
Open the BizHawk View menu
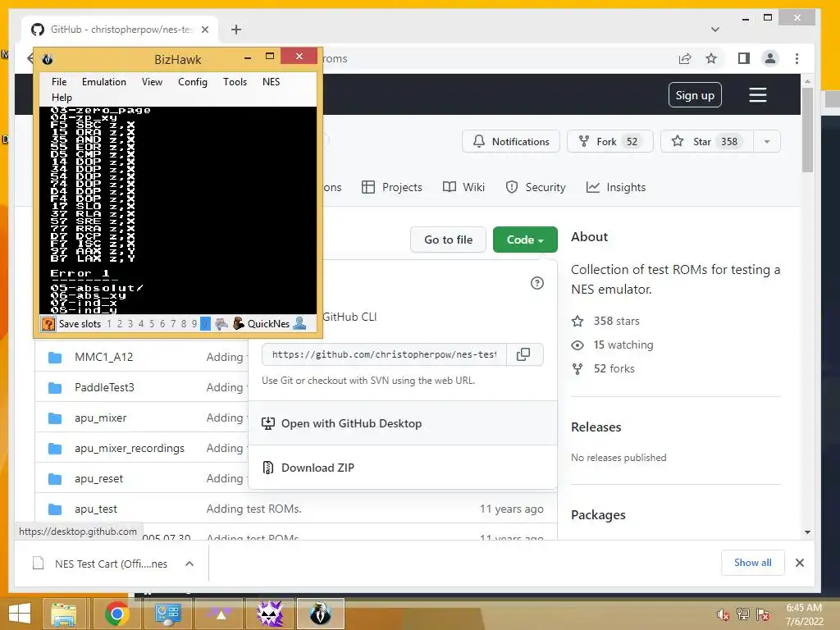click(152, 82)
